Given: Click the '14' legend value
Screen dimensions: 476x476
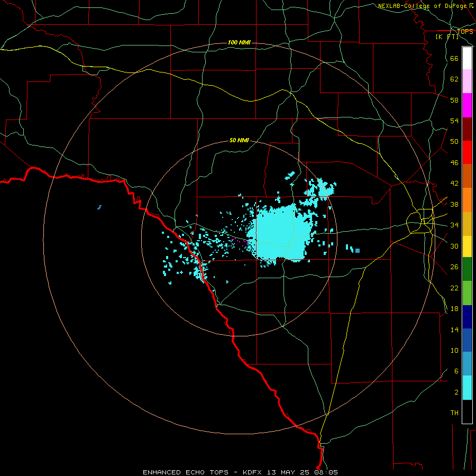Looking at the screenshot, I should point(454,329).
